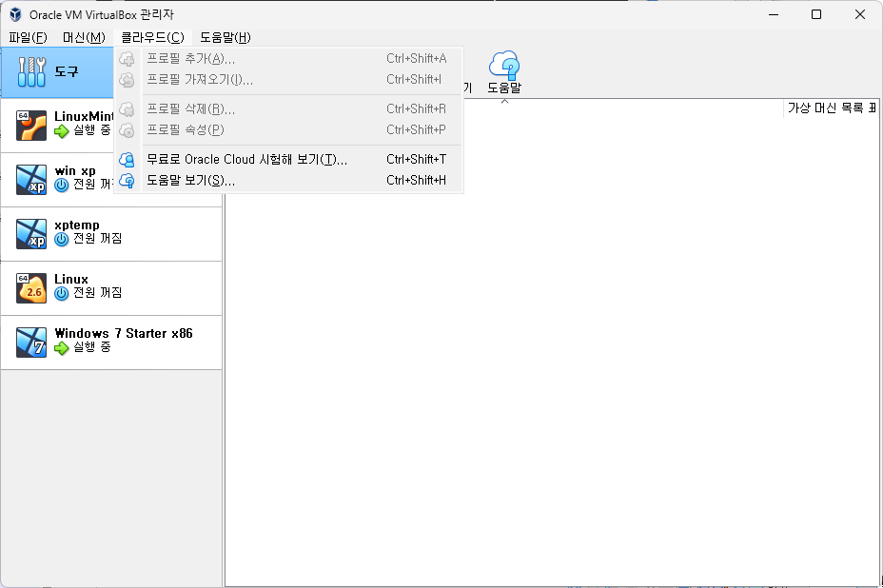Click LinuxMint's green running arrow icon
883x588 pixels.
[62, 131]
